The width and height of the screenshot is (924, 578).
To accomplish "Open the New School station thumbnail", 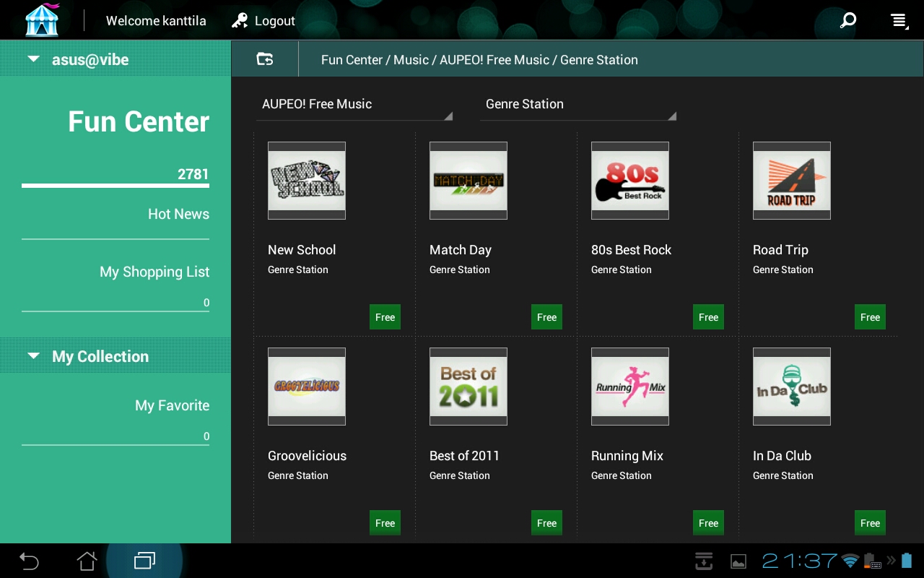I will click(x=307, y=181).
